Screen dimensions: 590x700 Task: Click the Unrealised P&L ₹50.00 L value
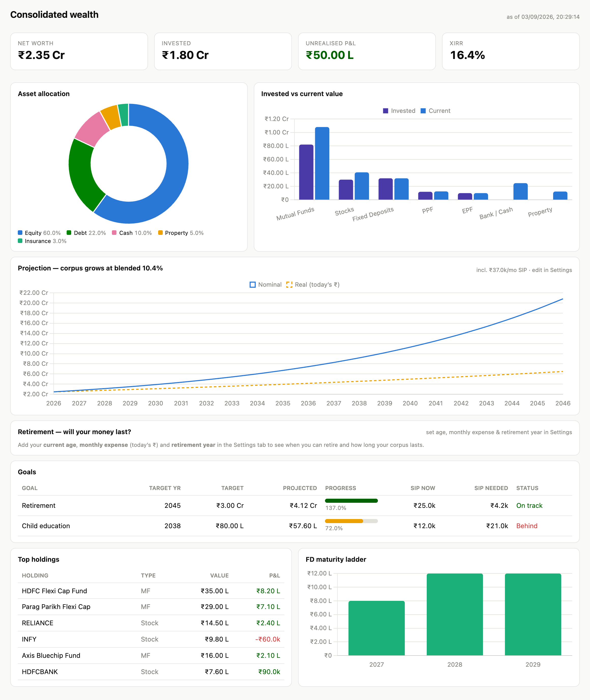click(x=329, y=55)
